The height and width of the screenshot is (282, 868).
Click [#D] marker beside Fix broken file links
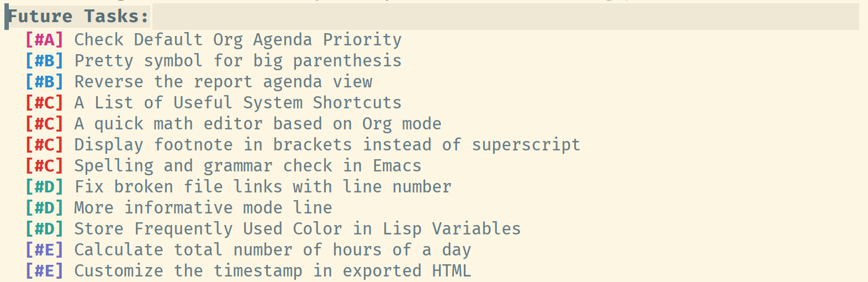(x=45, y=187)
